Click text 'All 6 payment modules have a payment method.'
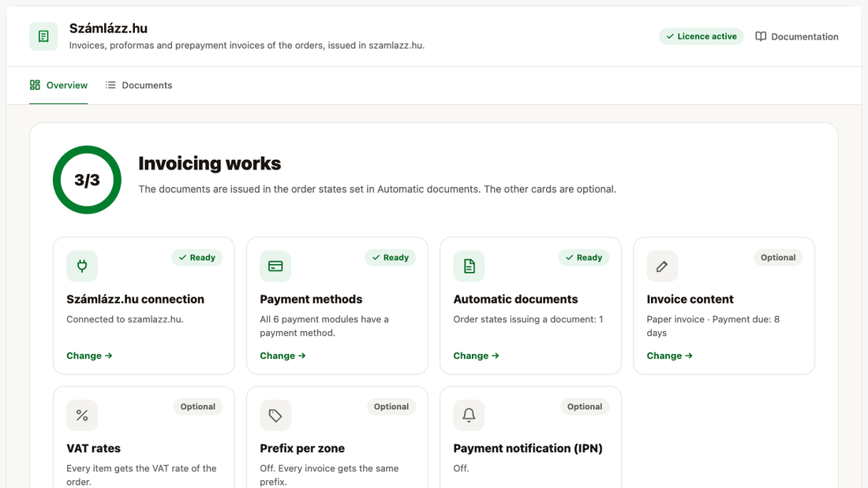The height and width of the screenshot is (488, 868). pos(324,326)
